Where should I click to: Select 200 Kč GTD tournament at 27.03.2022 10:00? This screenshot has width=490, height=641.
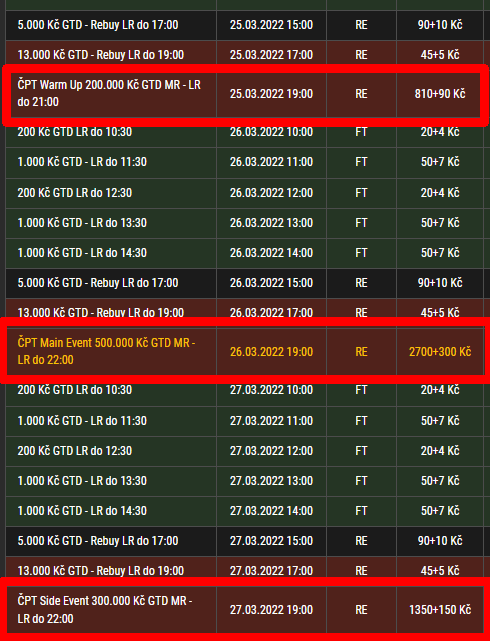pos(244,390)
